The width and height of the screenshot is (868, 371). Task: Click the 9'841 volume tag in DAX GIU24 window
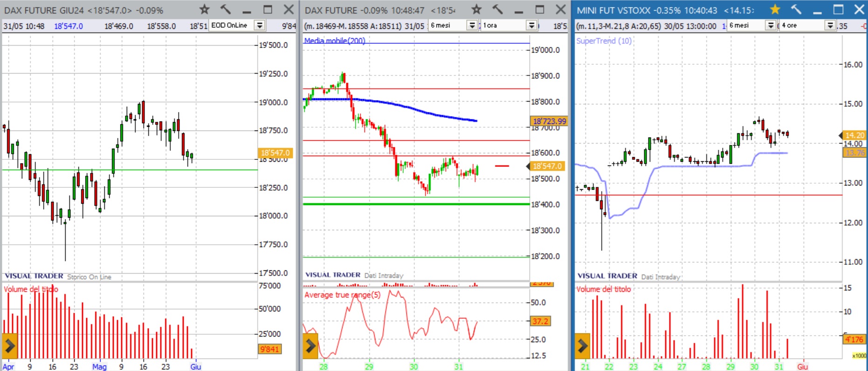(x=269, y=349)
